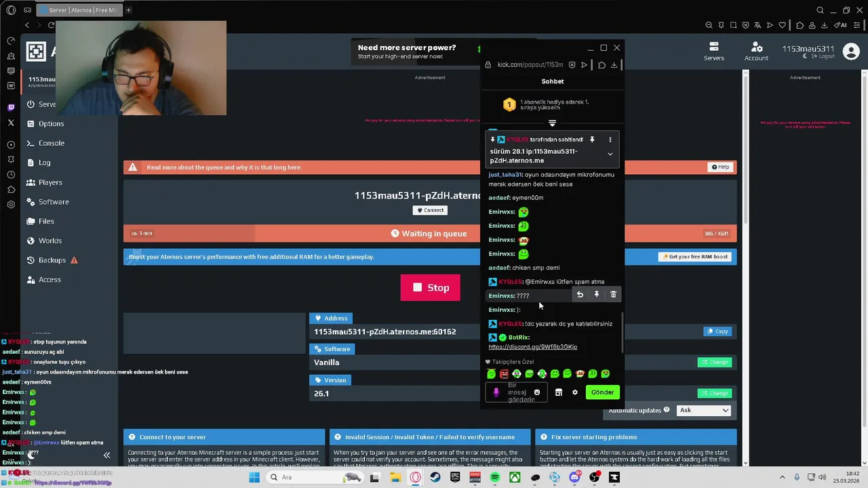
Task: Collapse the pinned message with its chevron
Action: [610, 155]
